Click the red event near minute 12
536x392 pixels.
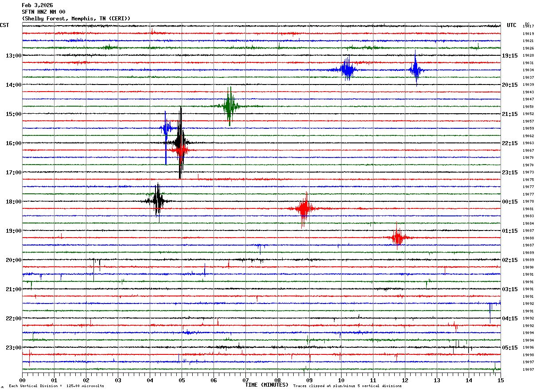click(397, 238)
